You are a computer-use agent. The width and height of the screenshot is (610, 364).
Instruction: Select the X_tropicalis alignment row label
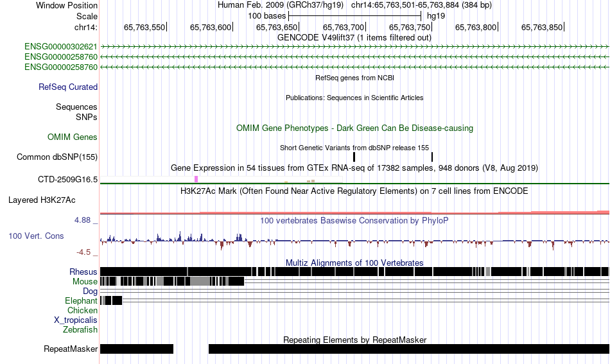76,320
